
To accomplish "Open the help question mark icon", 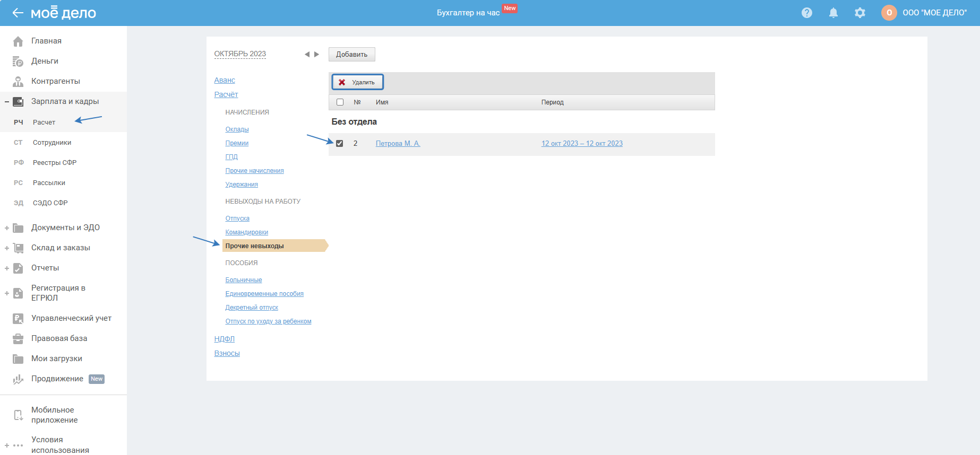I will 807,13.
